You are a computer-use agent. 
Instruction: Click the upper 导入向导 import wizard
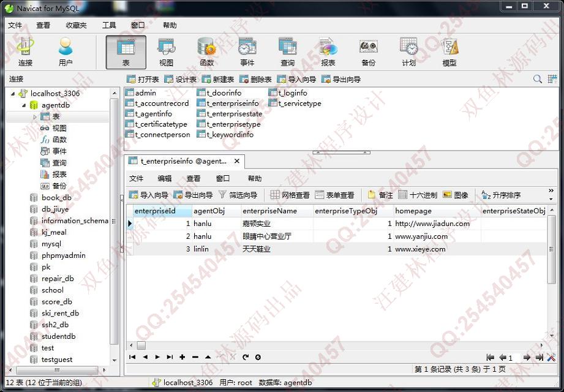click(297, 80)
